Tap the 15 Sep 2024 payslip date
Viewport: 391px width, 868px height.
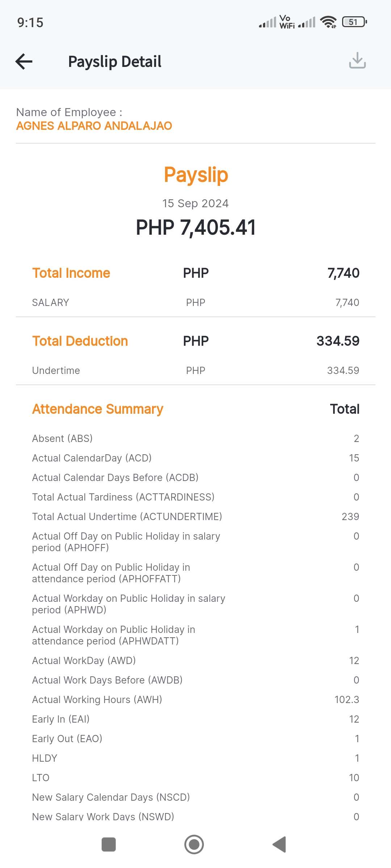pyautogui.click(x=195, y=203)
